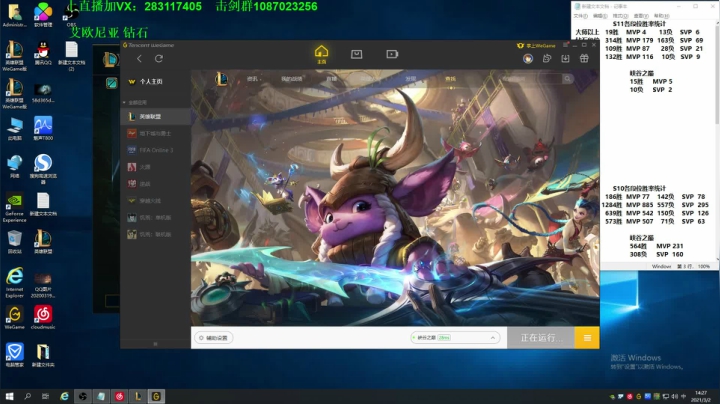Open 软件管理 desktop icon

point(43,15)
